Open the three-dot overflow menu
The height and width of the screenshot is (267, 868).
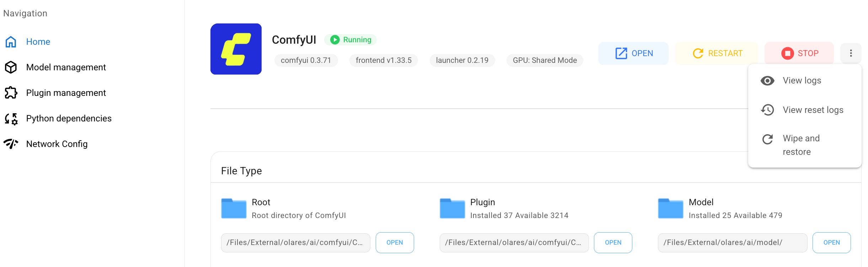coord(851,53)
